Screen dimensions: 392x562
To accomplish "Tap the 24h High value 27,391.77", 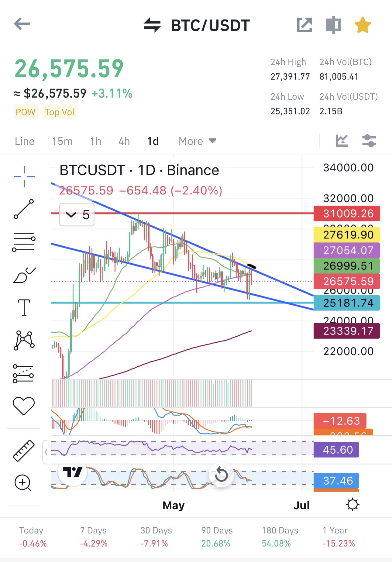I will pyautogui.click(x=290, y=77).
